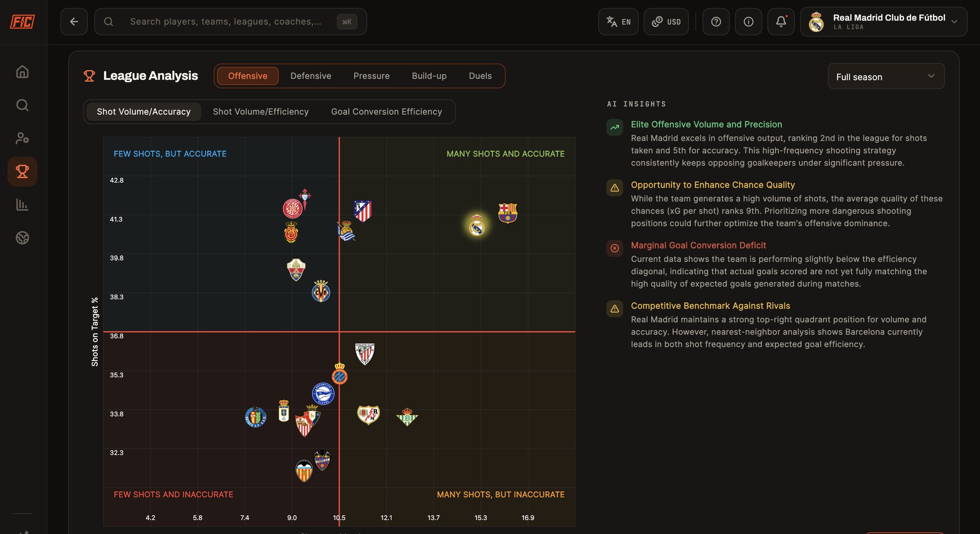Click the Opportunity to Enhance Chance Quality heading
Image resolution: width=980 pixels, height=534 pixels.
click(713, 185)
